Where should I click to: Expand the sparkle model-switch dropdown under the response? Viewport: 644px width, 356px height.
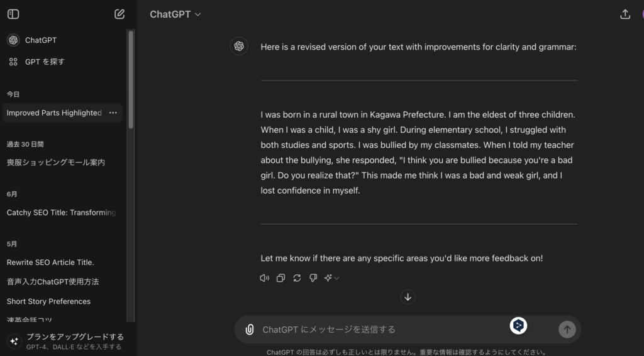coord(331,278)
